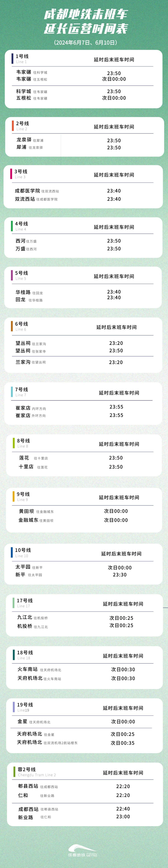Screen dimensions: 168x868
Task: Click the green bar beside 4号线
Action: (x=12, y=226)
